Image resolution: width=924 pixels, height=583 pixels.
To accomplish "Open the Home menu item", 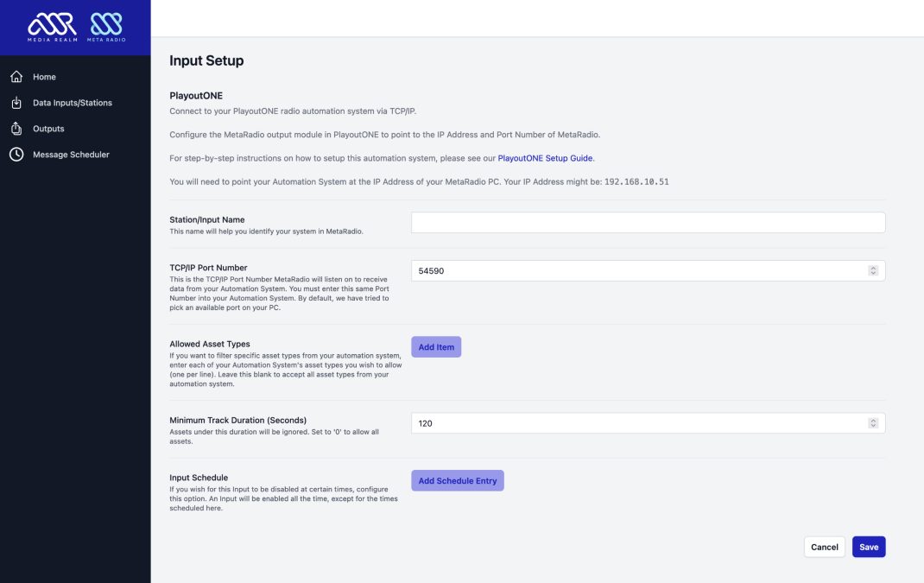I will pyautogui.click(x=44, y=77).
